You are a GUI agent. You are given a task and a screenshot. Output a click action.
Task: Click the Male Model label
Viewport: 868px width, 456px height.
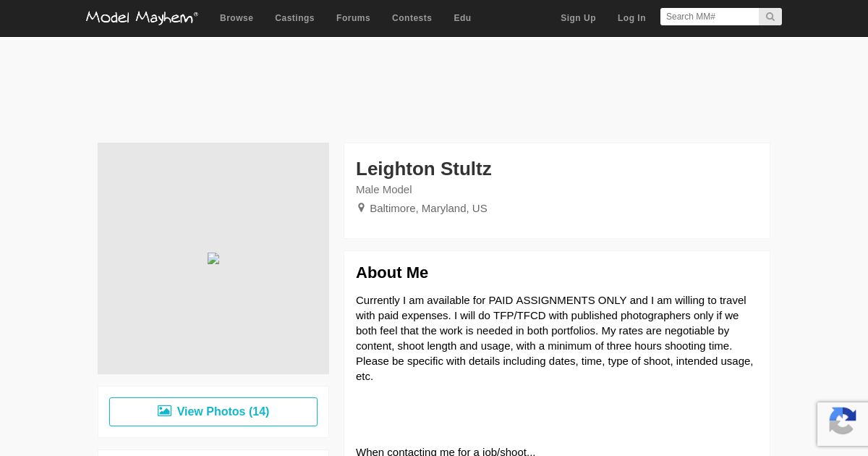coord(384,190)
